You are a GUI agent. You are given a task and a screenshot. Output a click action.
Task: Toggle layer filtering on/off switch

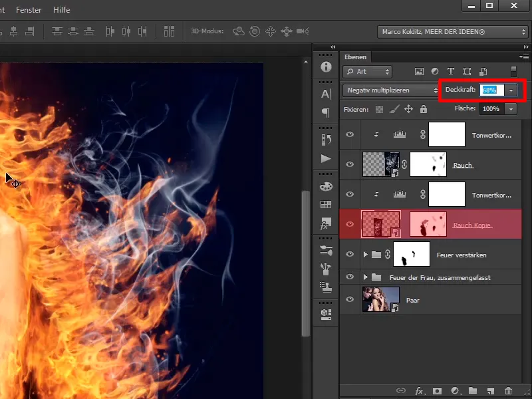[513, 72]
